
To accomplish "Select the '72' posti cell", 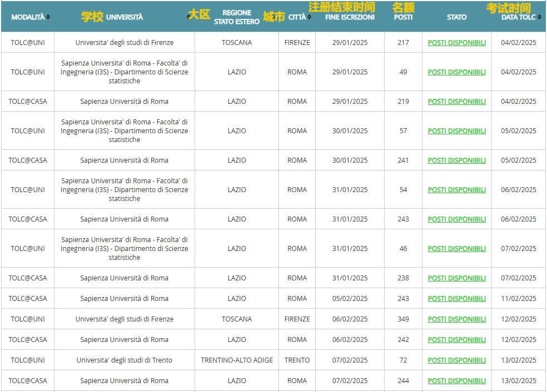I will pyautogui.click(x=403, y=360).
